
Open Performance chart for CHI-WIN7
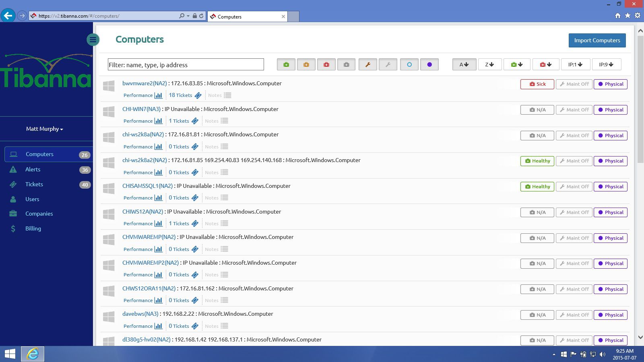[x=143, y=121]
